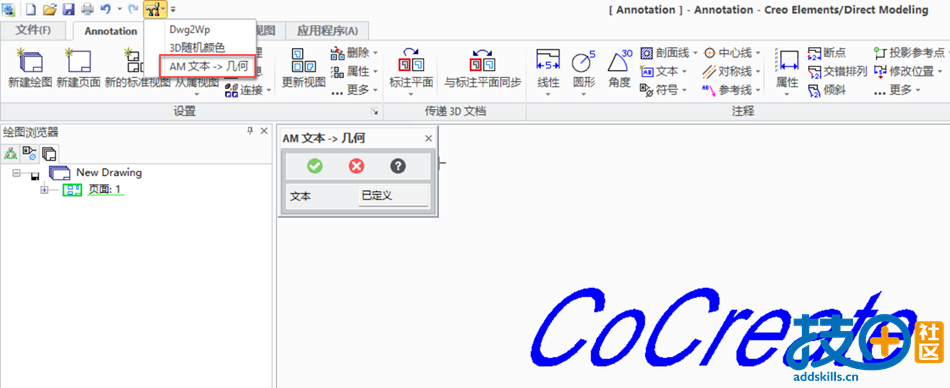Screen dimensions: 950x388
Task: Confirm with the green check button in dialog
Action: coord(315,166)
